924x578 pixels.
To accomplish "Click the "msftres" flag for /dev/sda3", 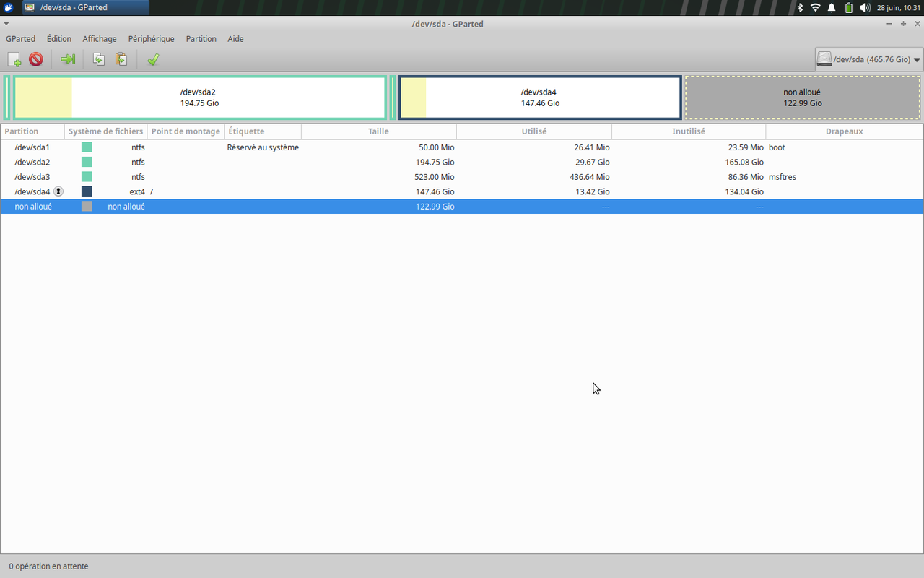I will click(x=783, y=177).
